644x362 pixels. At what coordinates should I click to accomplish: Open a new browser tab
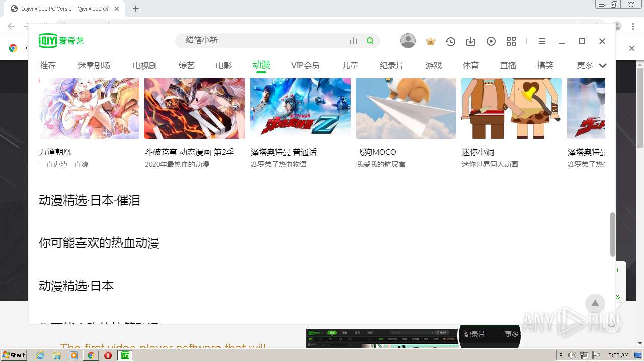tap(136, 9)
